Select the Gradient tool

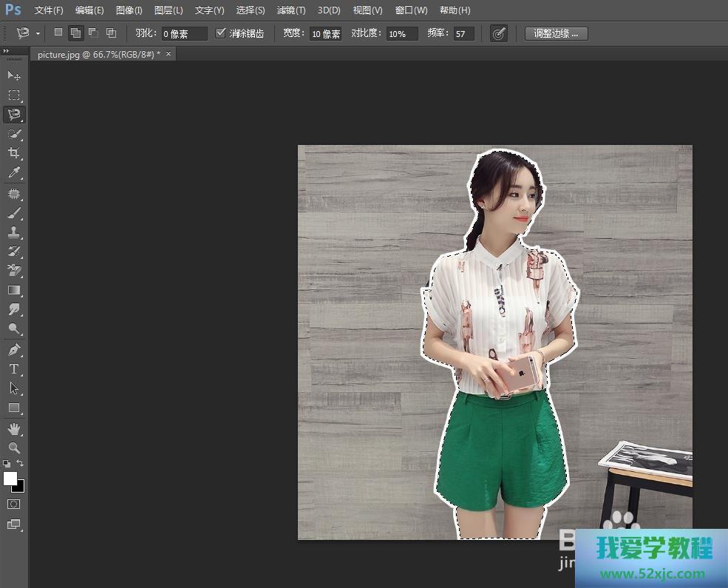point(14,290)
